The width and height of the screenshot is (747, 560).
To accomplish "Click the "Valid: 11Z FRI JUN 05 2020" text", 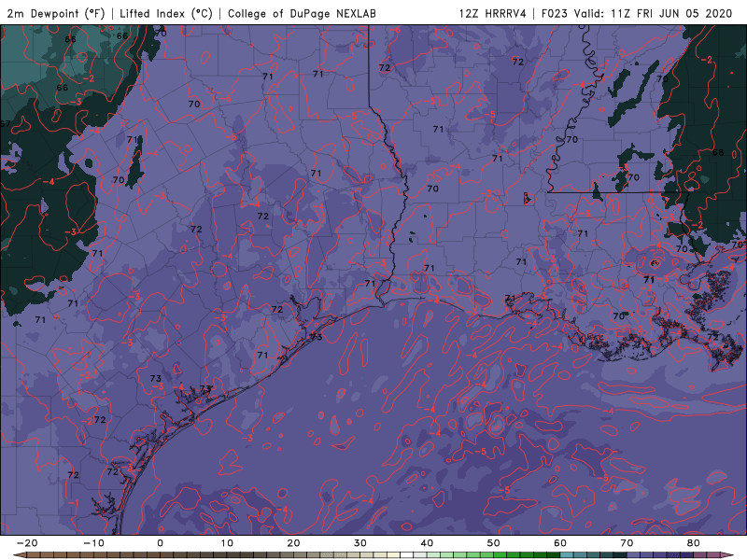I will click(x=653, y=13).
